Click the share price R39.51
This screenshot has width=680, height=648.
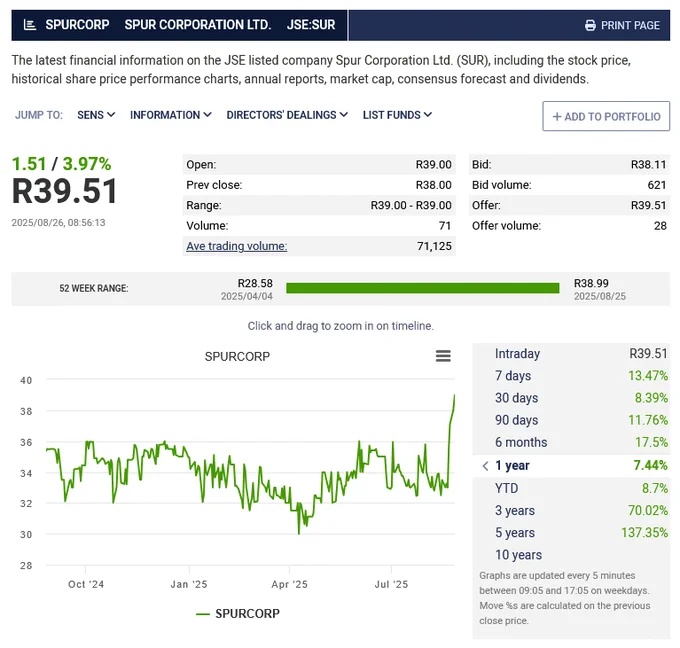65,191
